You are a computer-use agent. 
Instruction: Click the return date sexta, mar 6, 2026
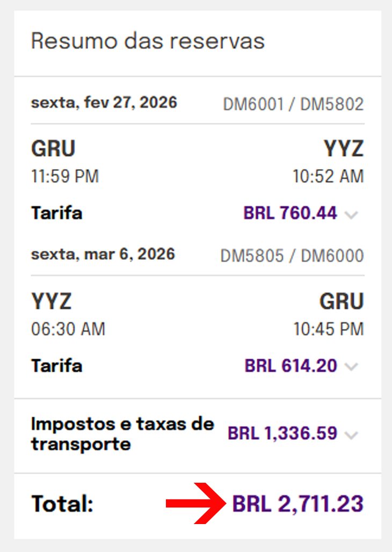103,254
